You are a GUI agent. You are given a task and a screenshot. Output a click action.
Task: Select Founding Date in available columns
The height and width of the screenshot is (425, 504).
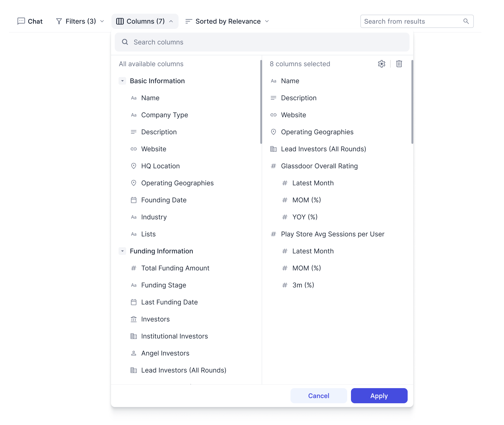pos(164,200)
